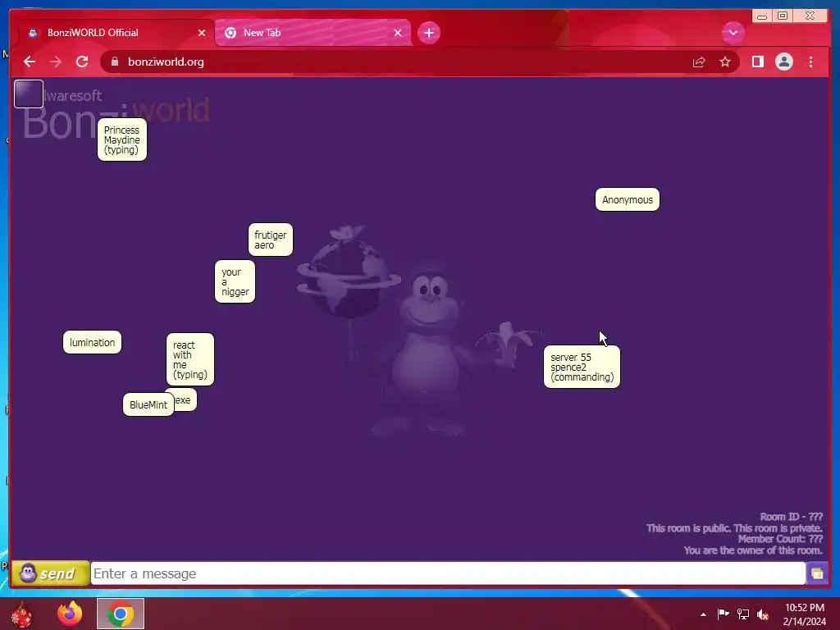Click the Chrome taskbar icon
The height and width of the screenshot is (630, 840).
121,614
